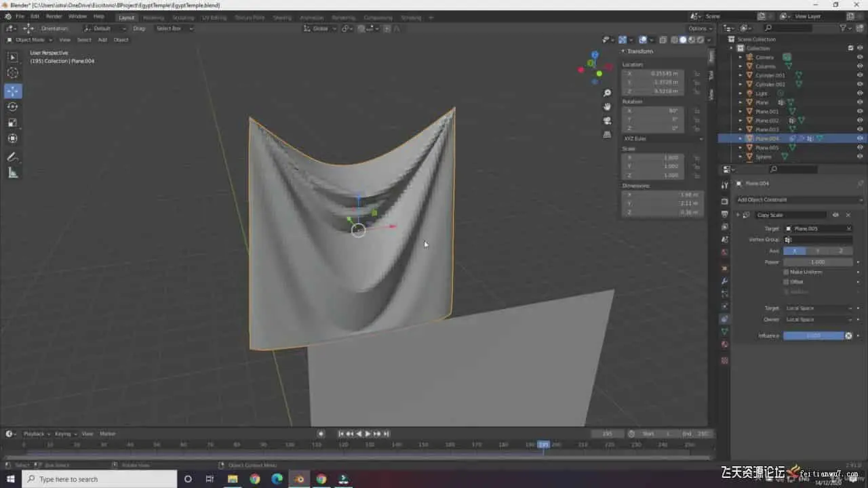The image size is (868, 488).
Task: Switch to the Layout workspace tab
Action: tap(126, 17)
